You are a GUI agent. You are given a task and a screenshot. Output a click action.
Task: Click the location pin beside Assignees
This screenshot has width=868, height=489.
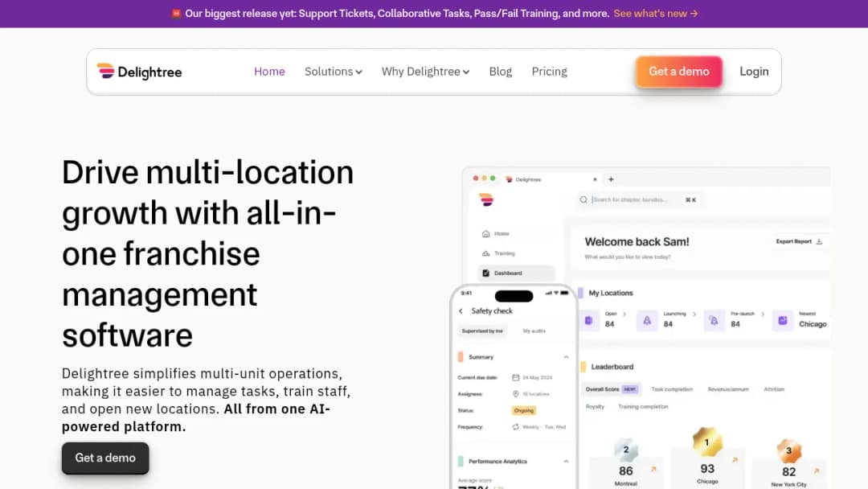tap(515, 394)
